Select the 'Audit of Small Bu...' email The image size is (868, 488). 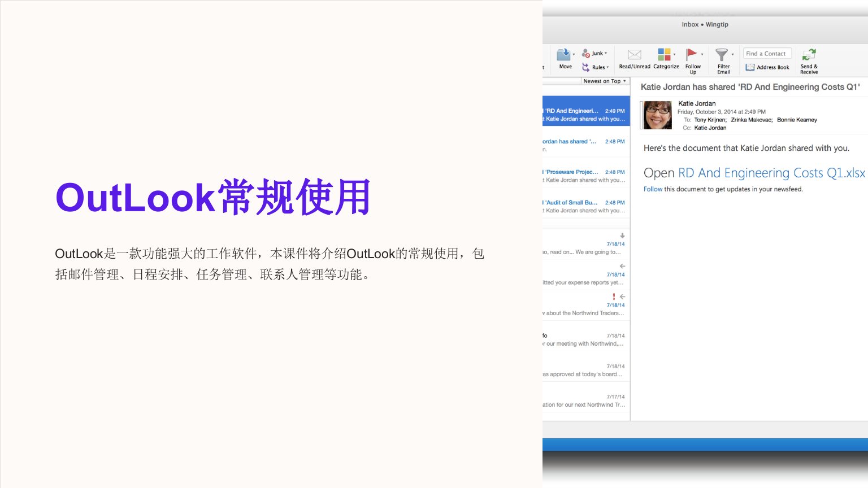coord(586,203)
